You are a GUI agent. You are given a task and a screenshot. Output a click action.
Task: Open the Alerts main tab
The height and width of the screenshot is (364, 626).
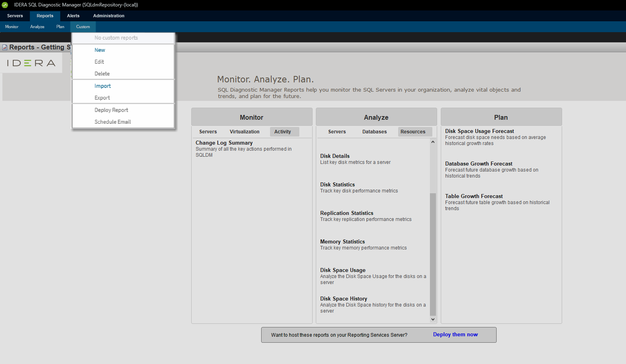[x=73, y=16]
